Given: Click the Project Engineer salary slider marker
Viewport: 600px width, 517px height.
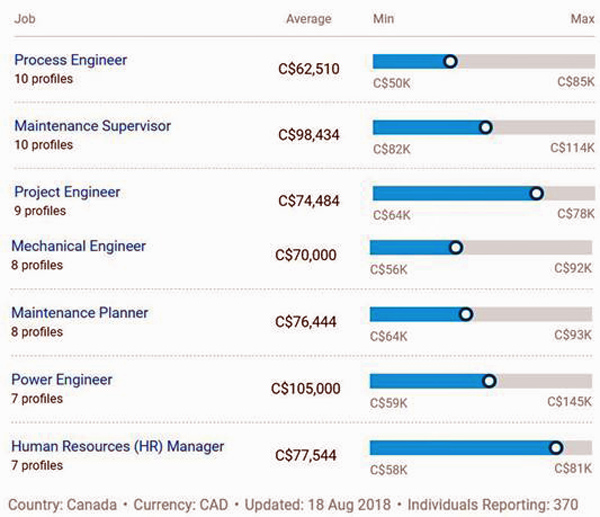Looking at the screenshot, I should tap(536, 193).
